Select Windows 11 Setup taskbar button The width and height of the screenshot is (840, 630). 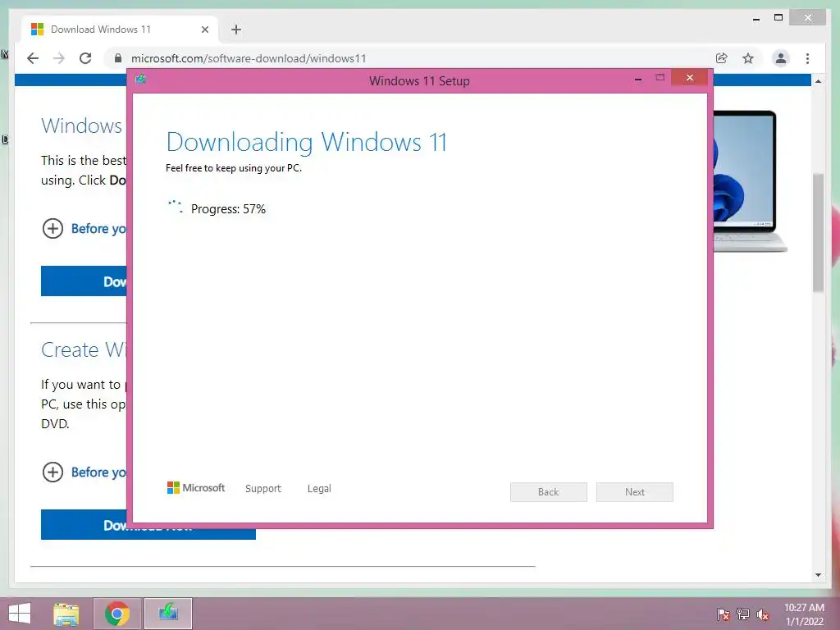168,614
